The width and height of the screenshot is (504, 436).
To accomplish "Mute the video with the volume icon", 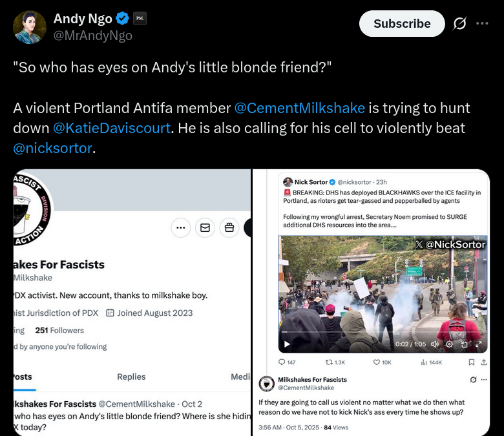I will 434,344.
